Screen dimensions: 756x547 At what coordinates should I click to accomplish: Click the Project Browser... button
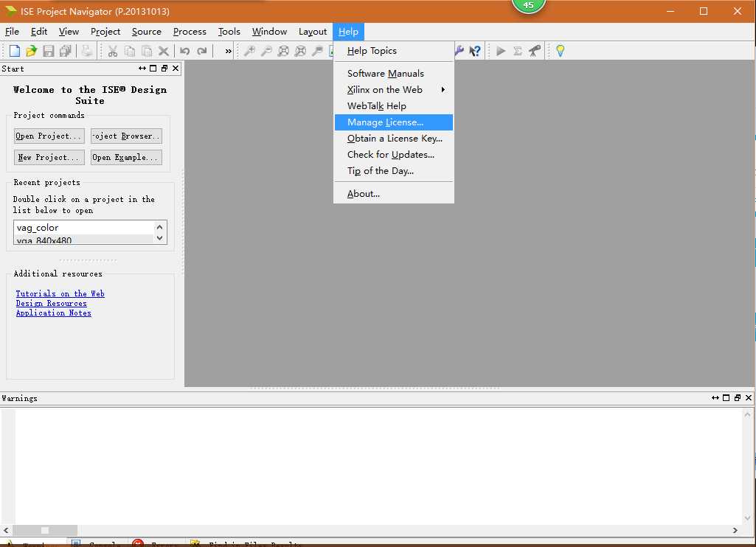click(x=126, y=136)
